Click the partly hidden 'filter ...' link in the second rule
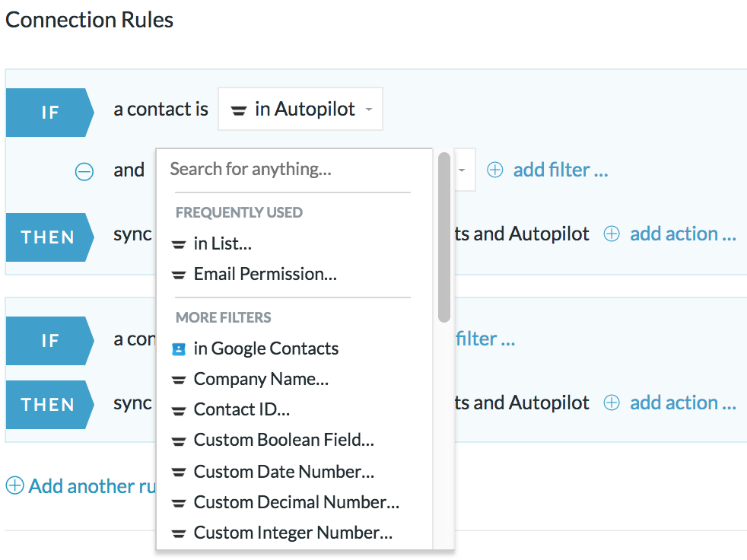 (485, 339)
